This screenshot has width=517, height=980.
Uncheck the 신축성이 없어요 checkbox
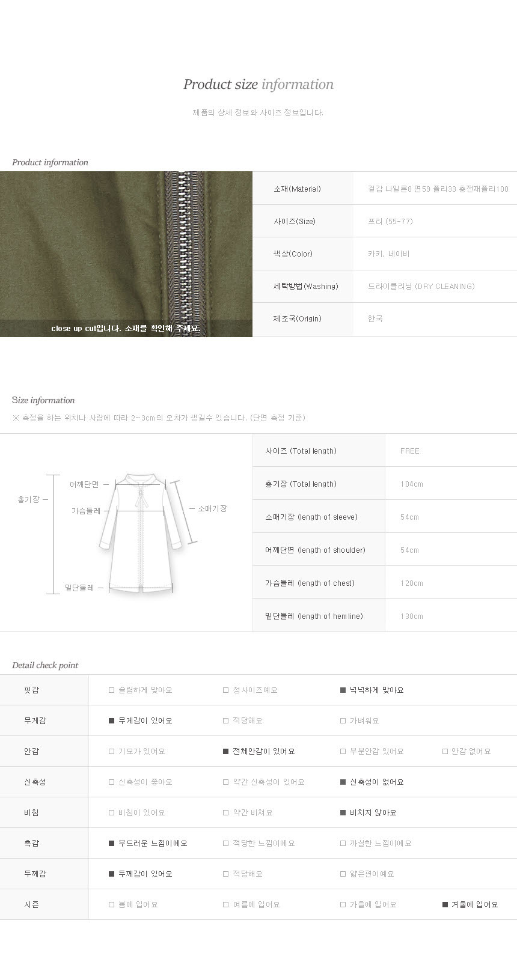(343, 782)
